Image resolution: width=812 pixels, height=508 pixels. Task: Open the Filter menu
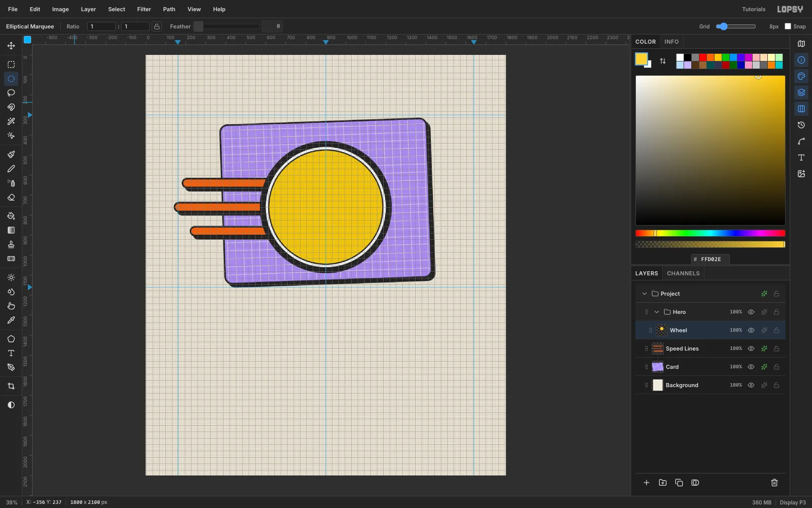(144, 9)
